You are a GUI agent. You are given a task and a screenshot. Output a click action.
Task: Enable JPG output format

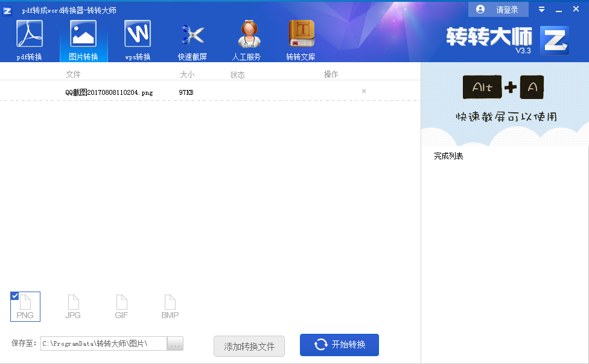pos(72,307)
